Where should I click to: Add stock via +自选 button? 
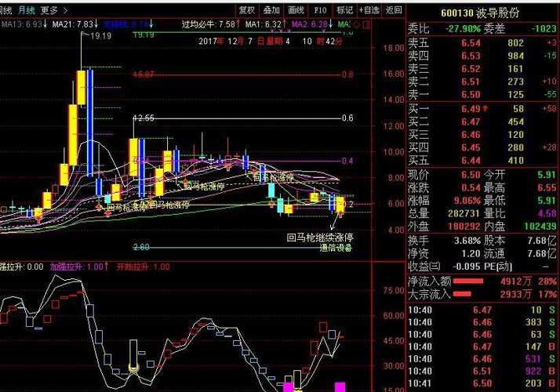pyautogui.click(x=369, y=10)
